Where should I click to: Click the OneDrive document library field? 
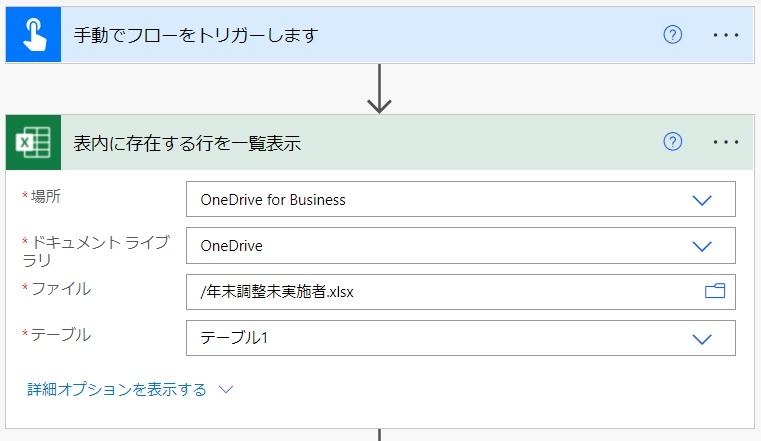[x=461, y=245]
